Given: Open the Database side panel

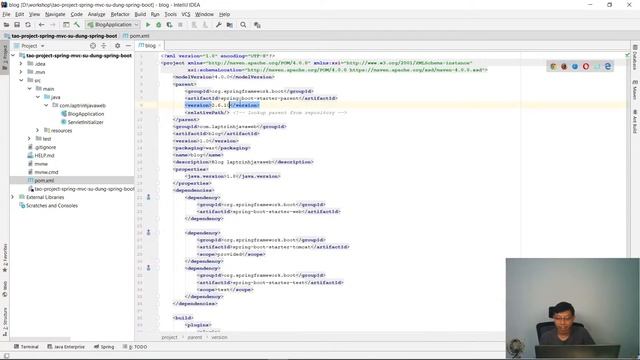Looking at the screenshot, I should click(635, 58).
